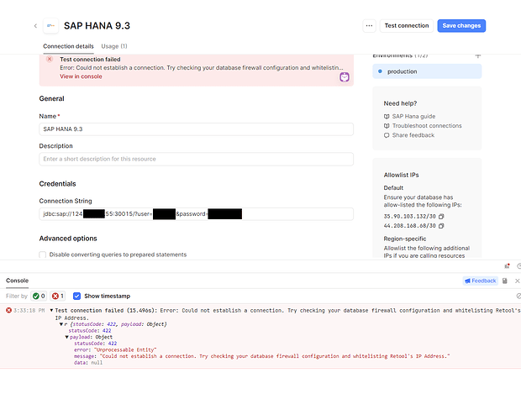
Task: Close the console panel with X
Action: (518, 281)
